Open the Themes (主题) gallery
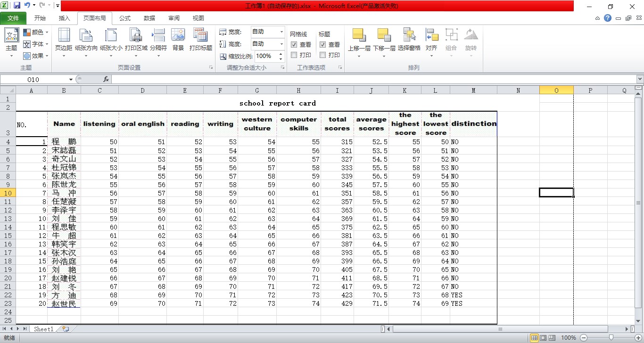 [11, 42]
